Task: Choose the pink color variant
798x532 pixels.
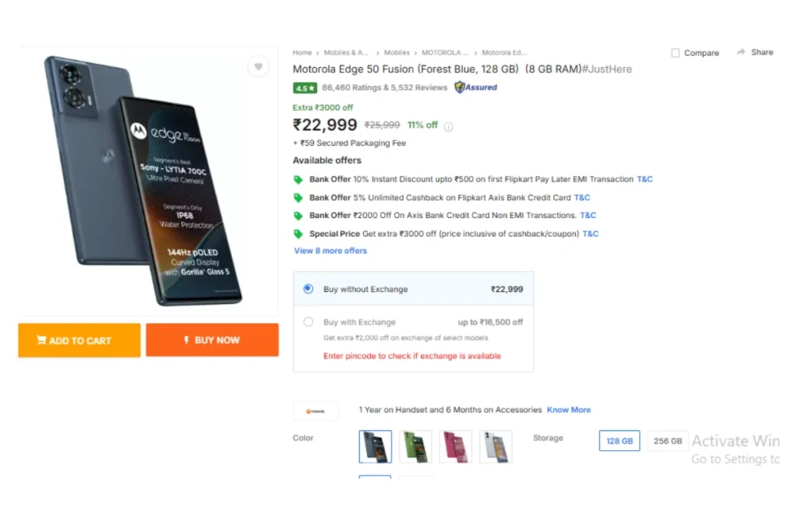Action: (x=456, y=446)
